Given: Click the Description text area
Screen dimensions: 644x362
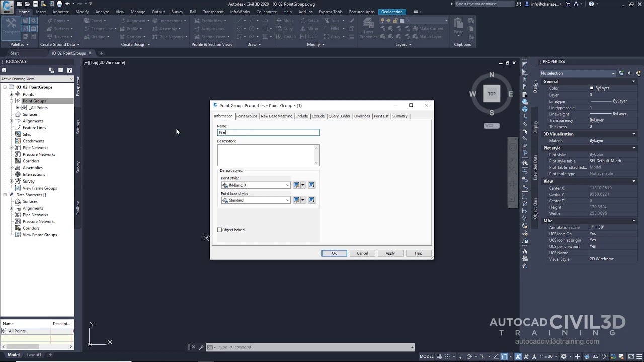Looking at the screenshot, I should click(x=266, y=155).
